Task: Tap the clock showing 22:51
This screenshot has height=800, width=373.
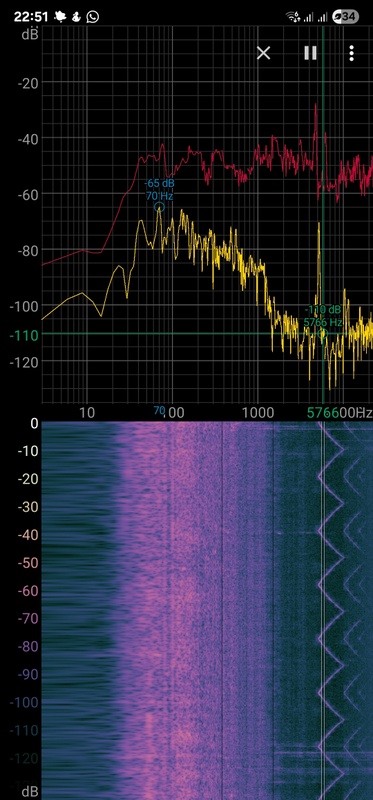Action: click(x=31, y=17)
